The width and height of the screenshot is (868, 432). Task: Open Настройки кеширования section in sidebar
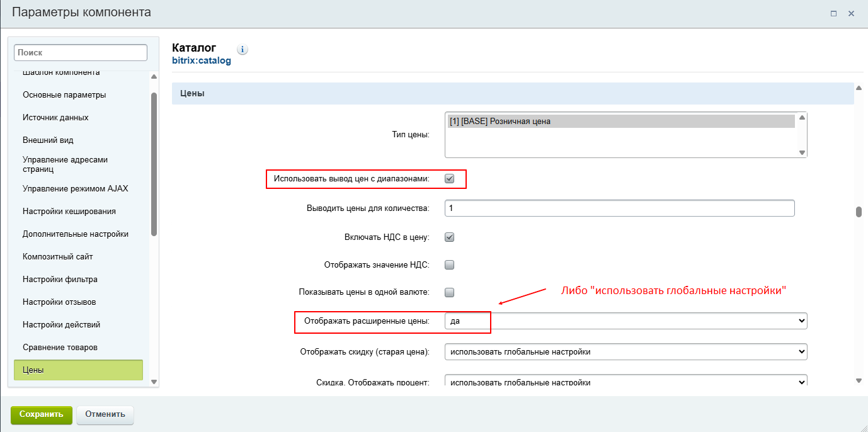[x=69, y=212]
